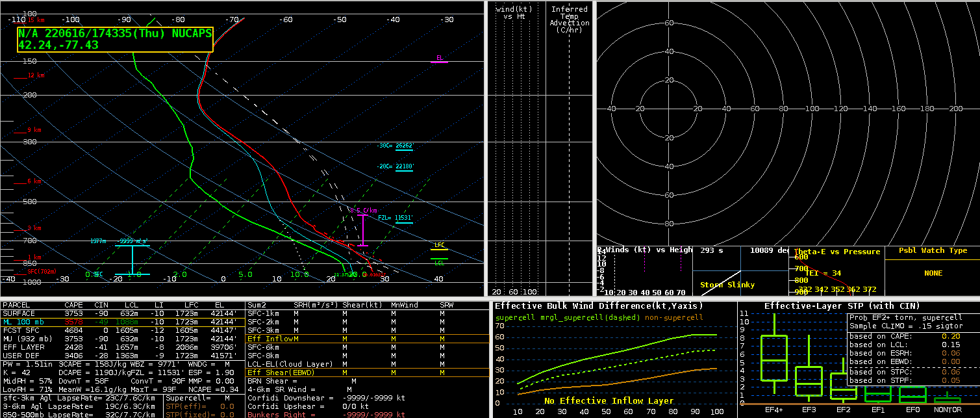Click the EF2 category label
The height and width of the screenshot is (418, 980).
tap(843, 410)
